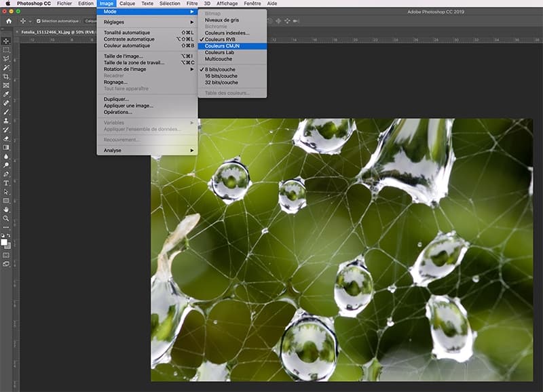Activate the Zoom magnifier tool
543x392 pixels.
6,218
